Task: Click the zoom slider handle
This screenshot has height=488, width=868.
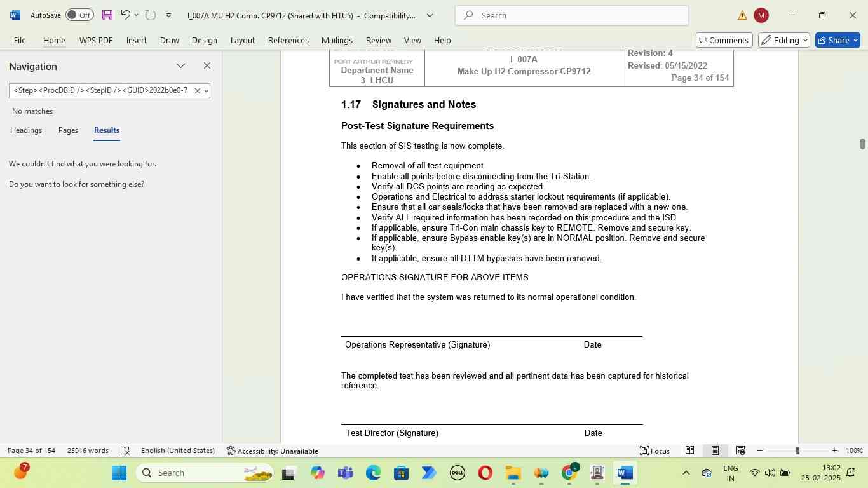Action: (x=797, y=451)
